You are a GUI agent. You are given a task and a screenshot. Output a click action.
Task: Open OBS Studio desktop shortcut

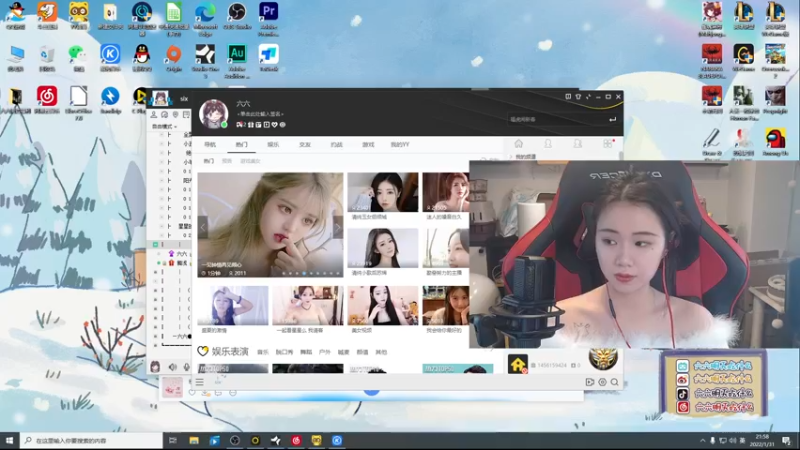[237, 15]
